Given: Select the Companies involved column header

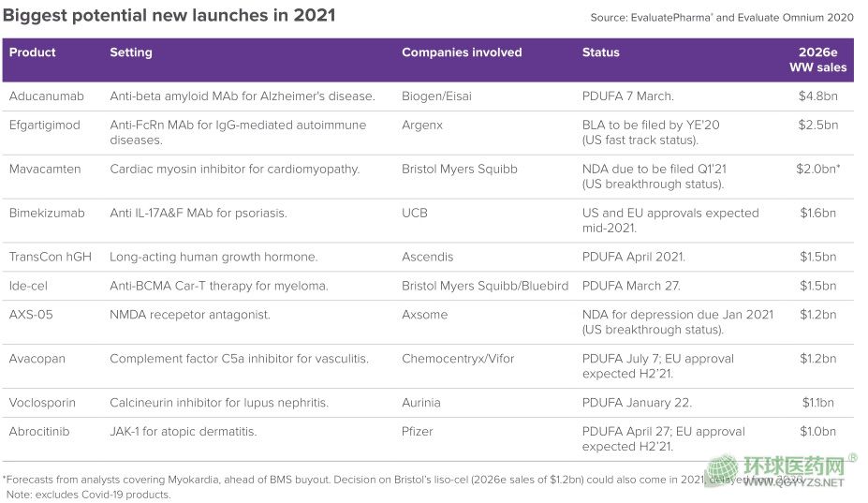Looking at the screenshot, I should (x=462, y=52).
